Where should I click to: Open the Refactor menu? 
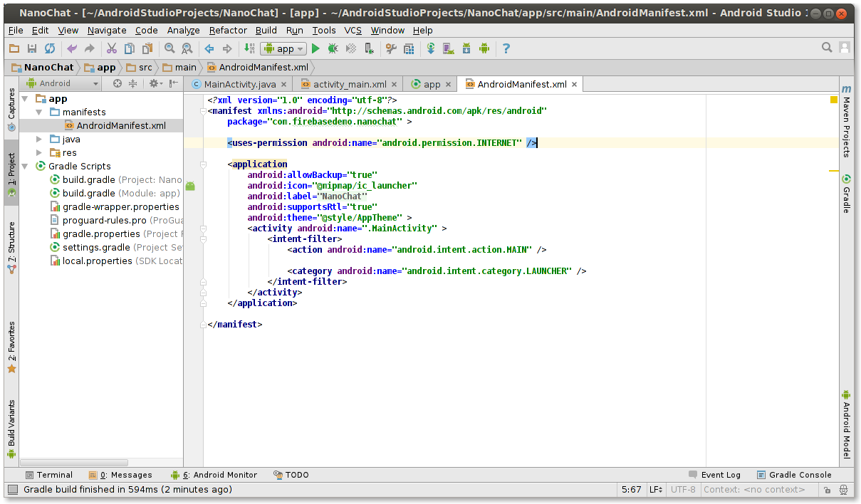[x=227, y=30]
